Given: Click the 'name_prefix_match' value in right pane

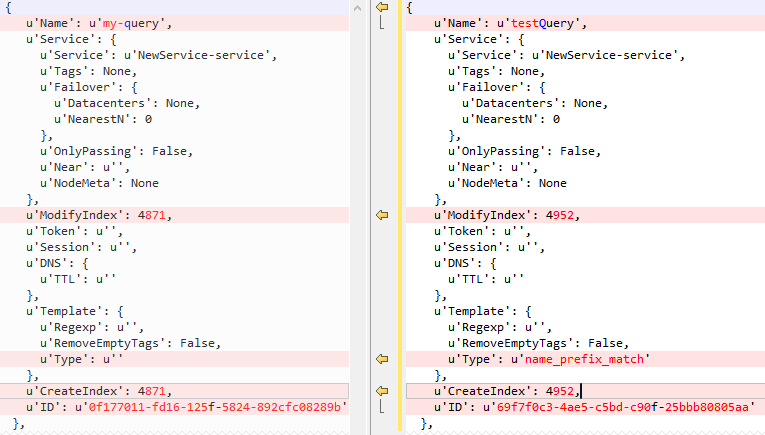Looking at the screenshot, I should [584, 359].
